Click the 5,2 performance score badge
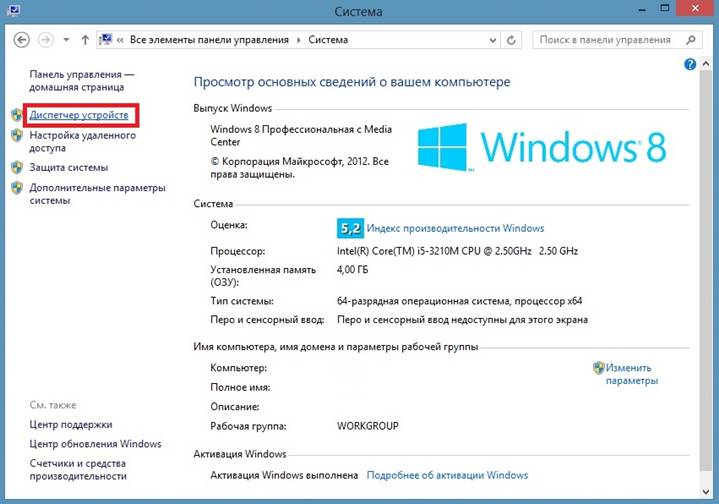 (350, 228)
